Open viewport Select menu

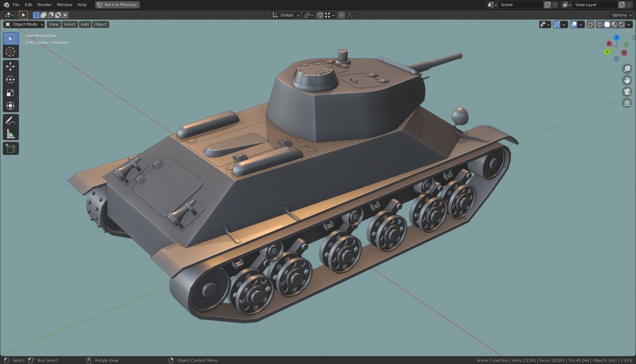click(x=69, y=24)
